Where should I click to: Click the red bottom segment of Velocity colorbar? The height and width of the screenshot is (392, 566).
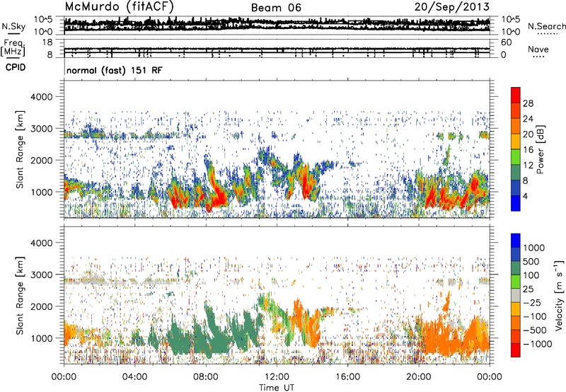(516, 350)
